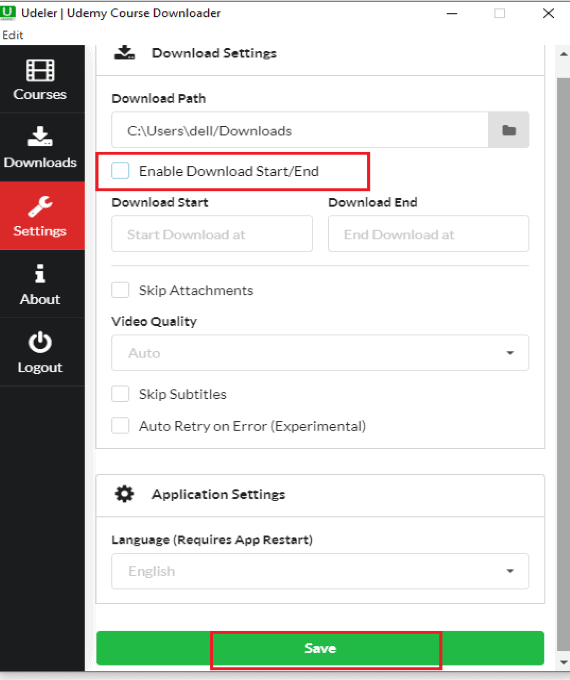Screen dimensions: 570x680
Task: Click the scrollbar up arrow
Action: pyautogui.click(x=563, y=54)
